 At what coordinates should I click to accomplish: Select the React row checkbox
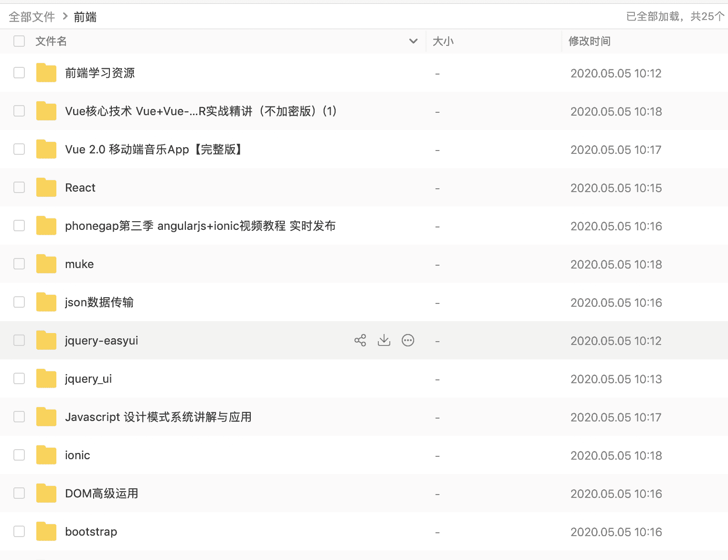point(19,187)
